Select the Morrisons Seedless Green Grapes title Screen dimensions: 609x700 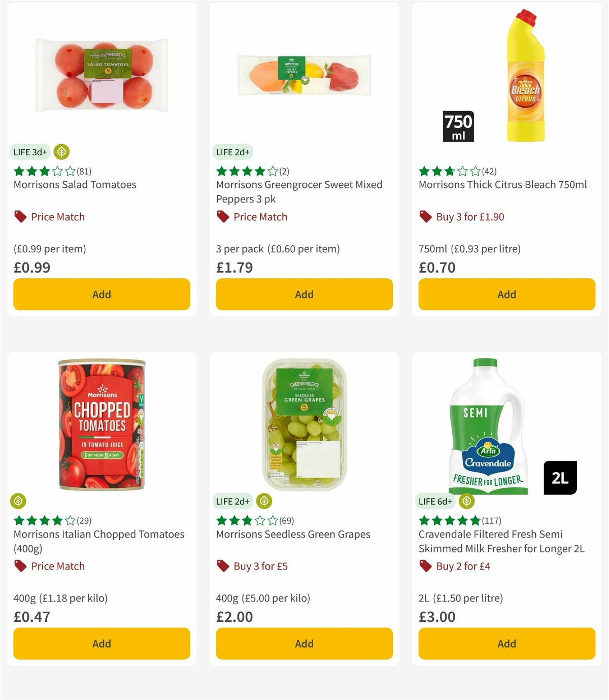293,534
